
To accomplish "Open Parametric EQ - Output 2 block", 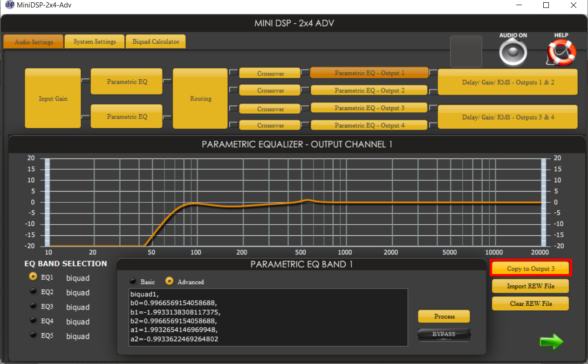I will click(369, 90).
